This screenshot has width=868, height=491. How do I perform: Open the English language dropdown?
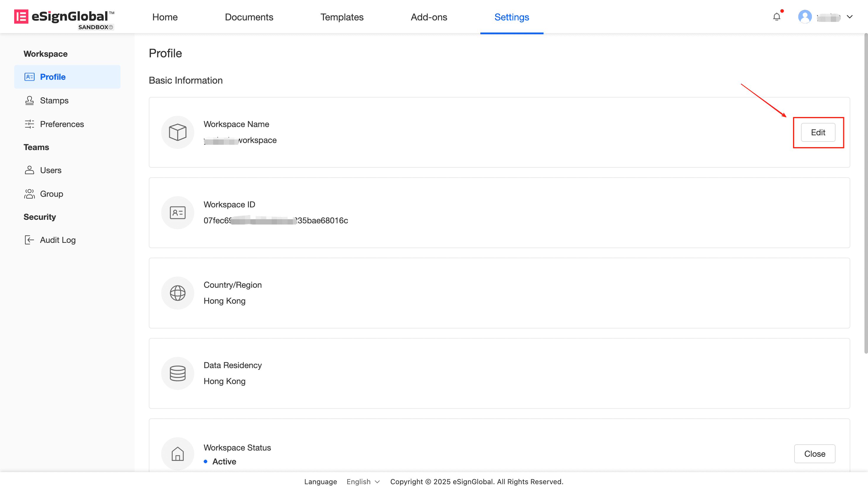tap(363, 482)
